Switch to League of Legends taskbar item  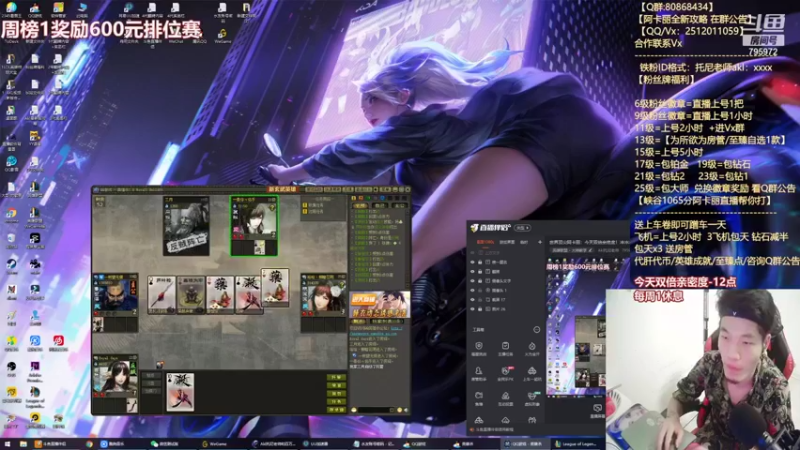point(578,444)
